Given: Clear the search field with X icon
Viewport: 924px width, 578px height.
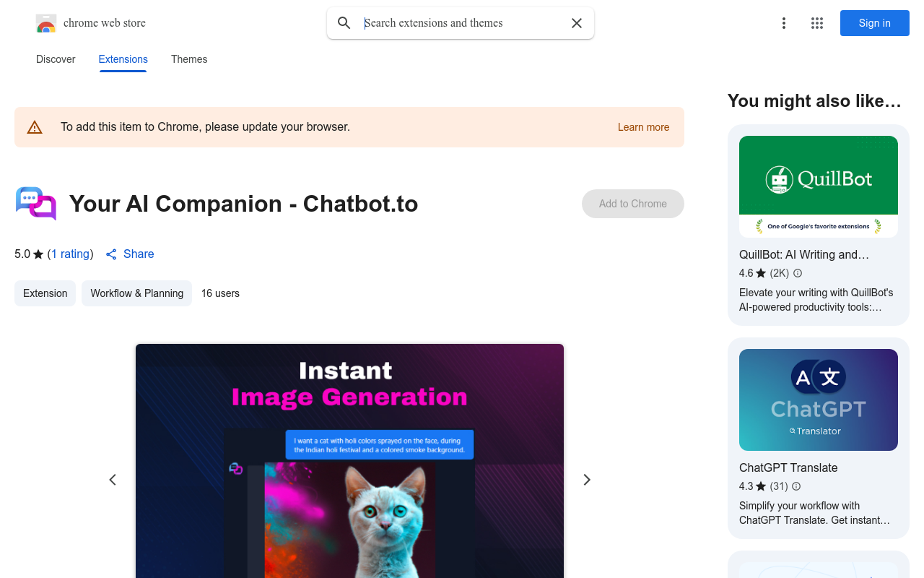Looking at the screenshot, I should coord(577,23).
